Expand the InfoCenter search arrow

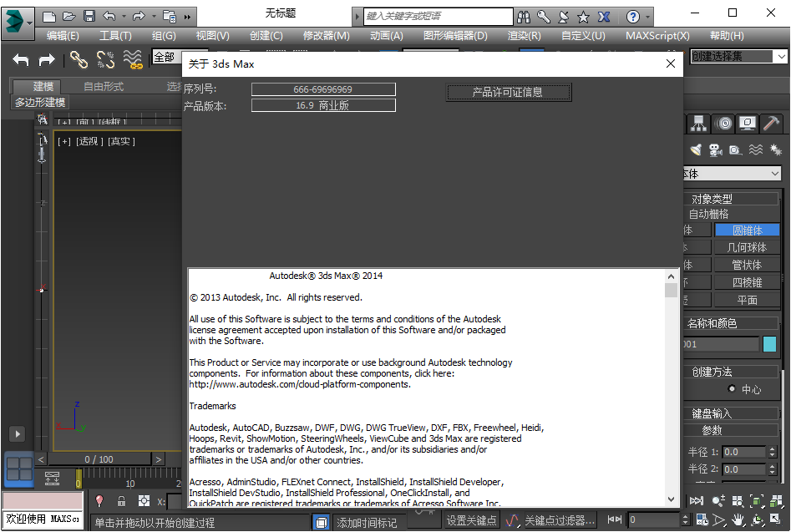[x=357, y=17]
